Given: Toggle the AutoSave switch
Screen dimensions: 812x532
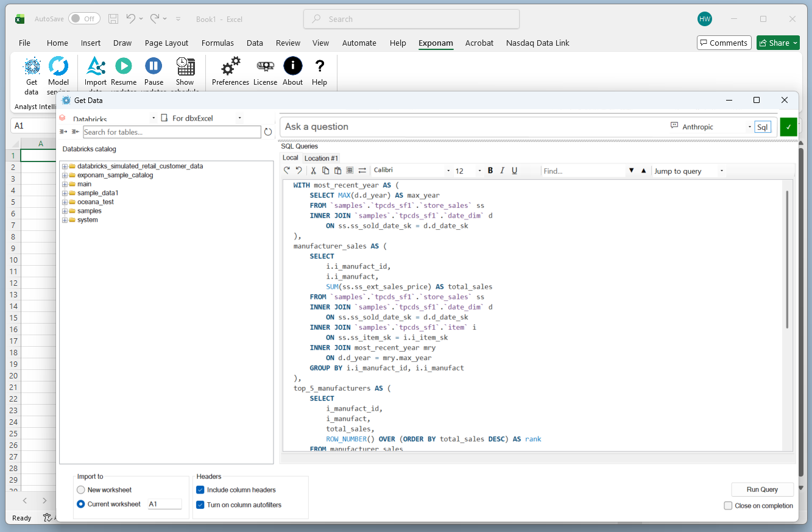Looking at the screenshot, I should point(84,19).
